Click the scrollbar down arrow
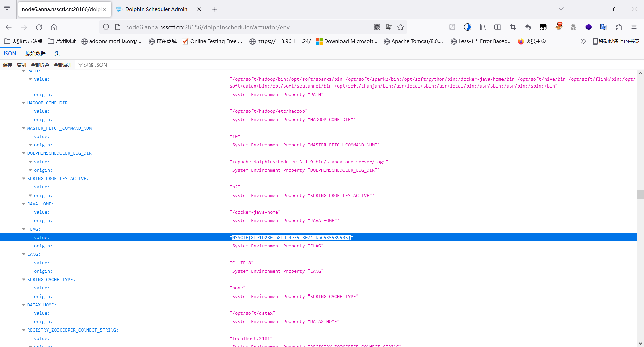Viewport: 644px width, 347px height. [x=640, y=343]
